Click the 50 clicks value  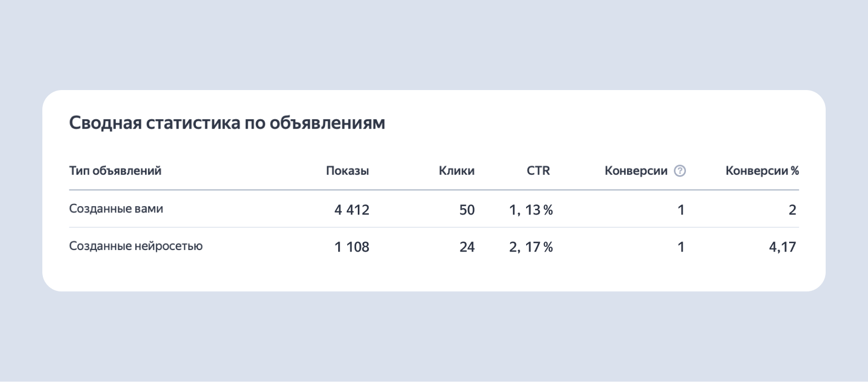[467, 210]
